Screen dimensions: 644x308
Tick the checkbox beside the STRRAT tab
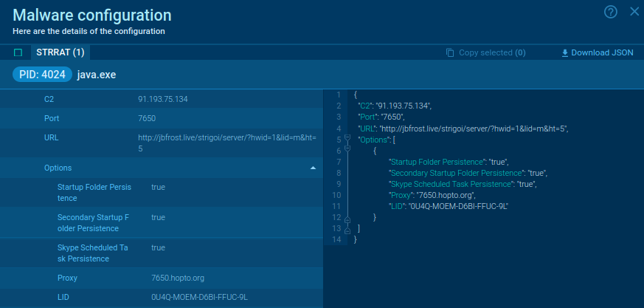(x=18, y=52)
